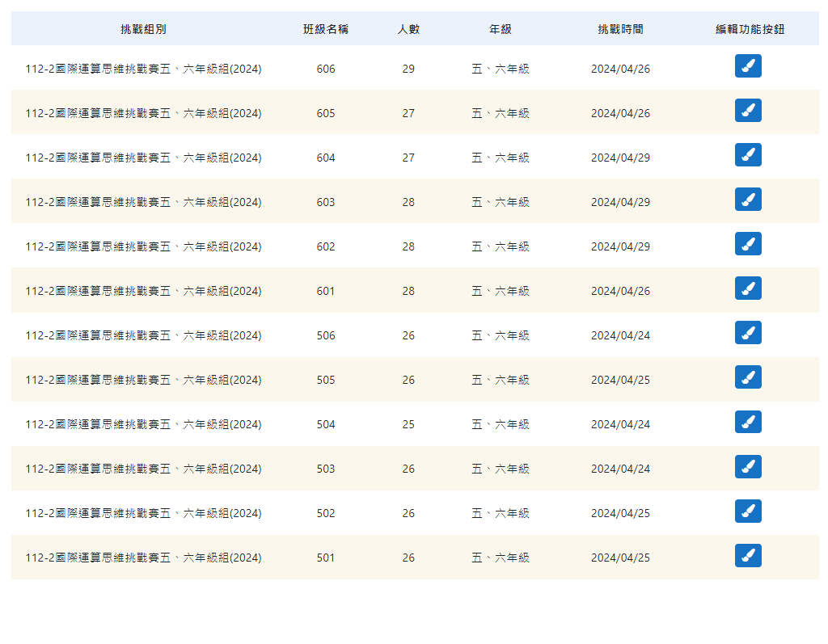Select class name cell 603
This screenshot has height=644, width=828.
[x=326, y=202]
